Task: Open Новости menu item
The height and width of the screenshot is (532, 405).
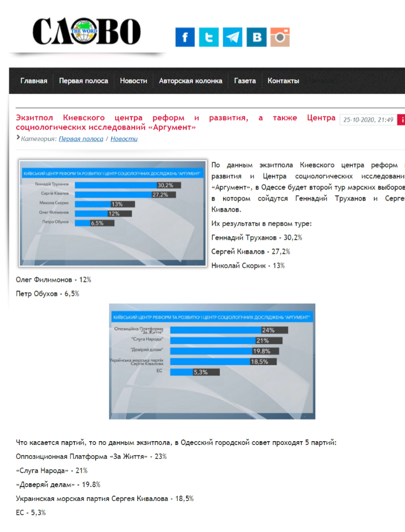Action: (x=134, y=81)
